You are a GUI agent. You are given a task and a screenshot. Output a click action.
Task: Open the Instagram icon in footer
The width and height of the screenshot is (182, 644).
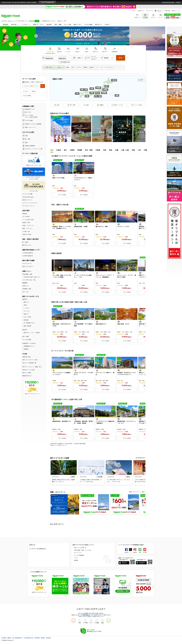click(135, 550)
